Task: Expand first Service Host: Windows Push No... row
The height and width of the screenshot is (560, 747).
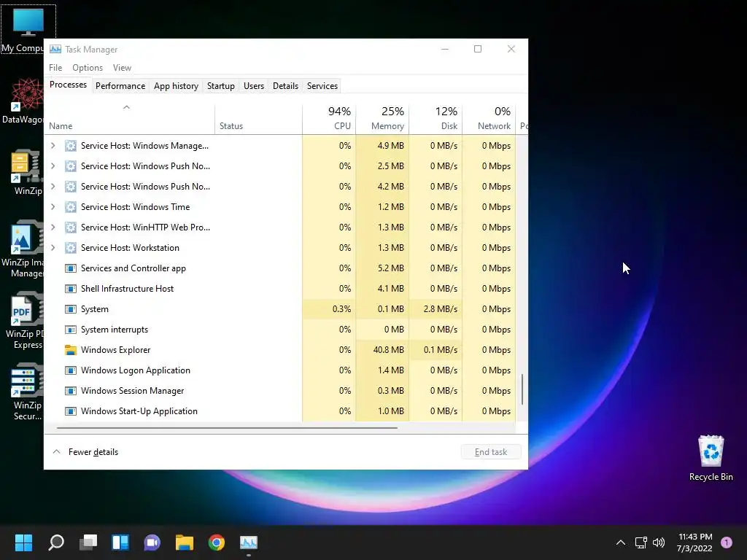Action: [53, 166]
